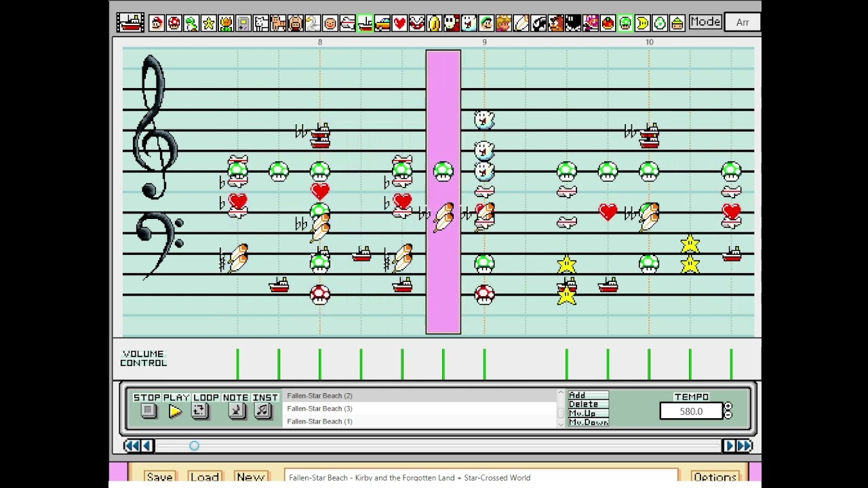Switch to Arr mode tab

pos(743,22)
